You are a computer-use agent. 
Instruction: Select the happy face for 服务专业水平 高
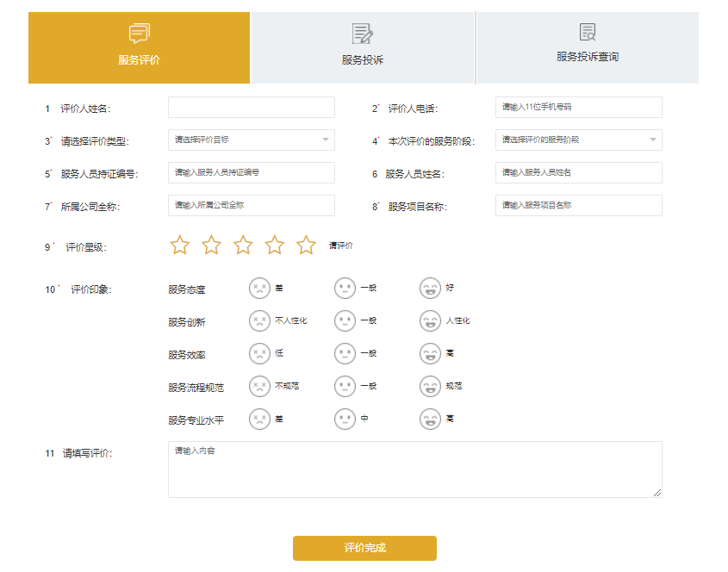(431, 420)
